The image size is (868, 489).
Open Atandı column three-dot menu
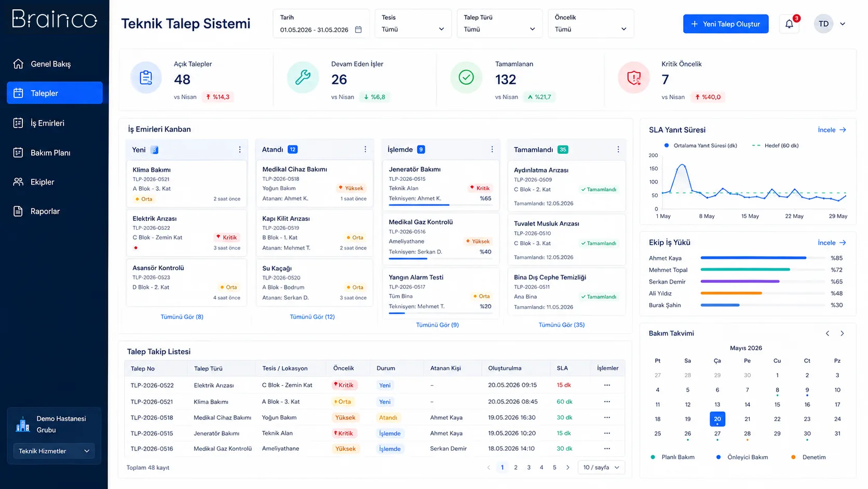[x=365, y=150]
